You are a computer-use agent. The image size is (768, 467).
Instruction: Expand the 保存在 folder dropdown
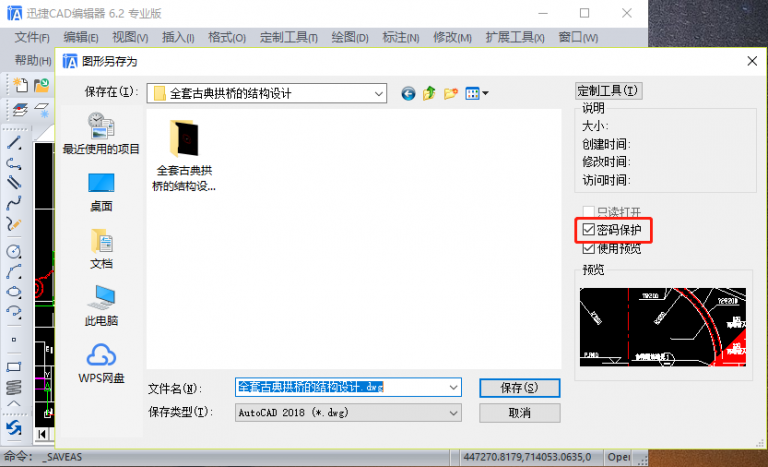tap(378, 93)
